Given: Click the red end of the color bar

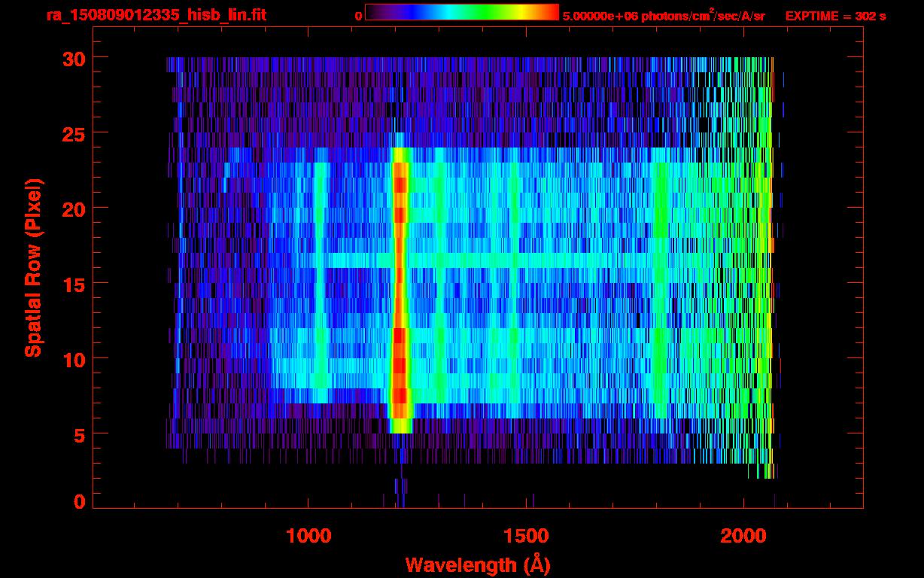Looking at the screenshot, I should click(549, 12).
